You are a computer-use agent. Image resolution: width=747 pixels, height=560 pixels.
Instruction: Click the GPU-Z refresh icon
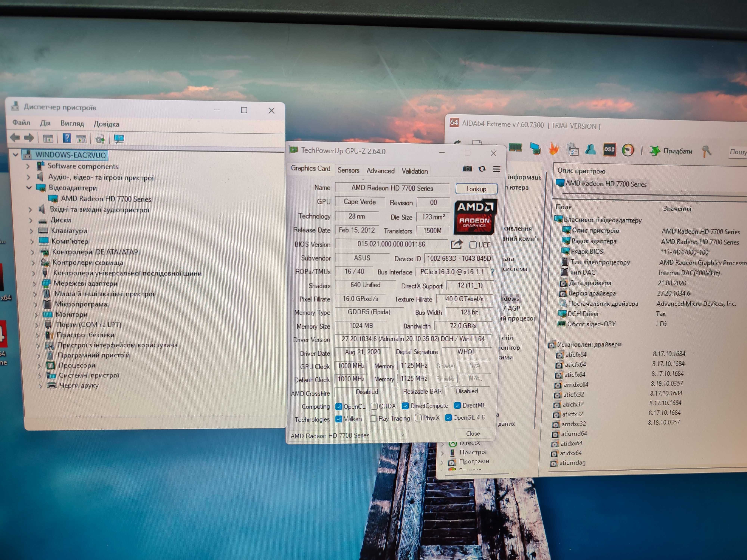tap(482, 169)
